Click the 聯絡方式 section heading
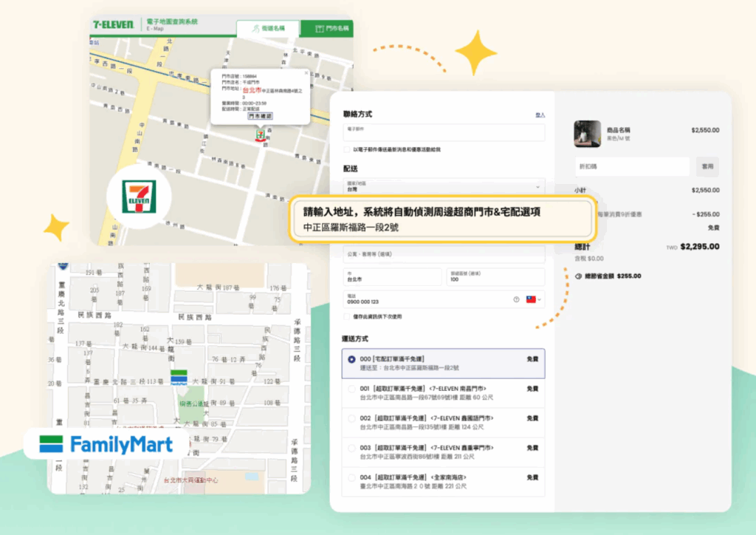 [358, 115]
